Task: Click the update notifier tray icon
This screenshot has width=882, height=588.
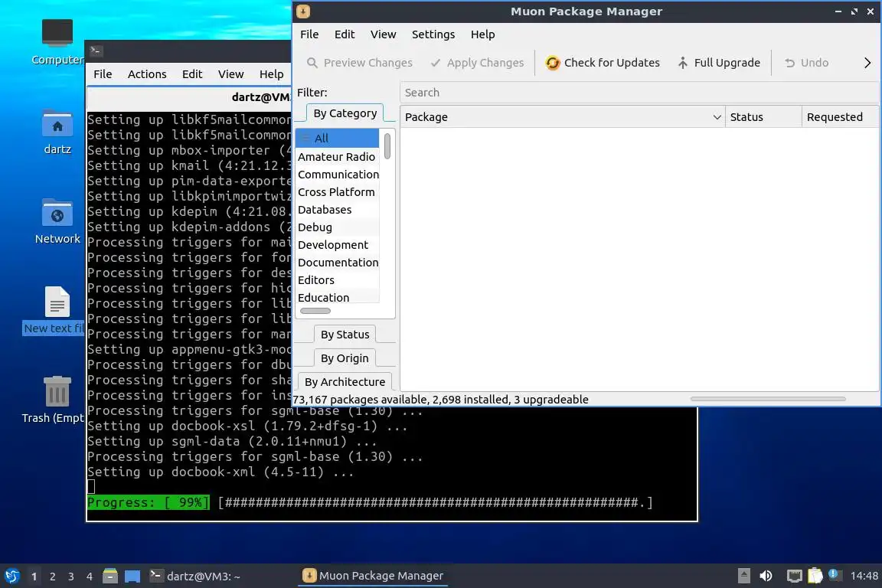Action: [834, 574]
